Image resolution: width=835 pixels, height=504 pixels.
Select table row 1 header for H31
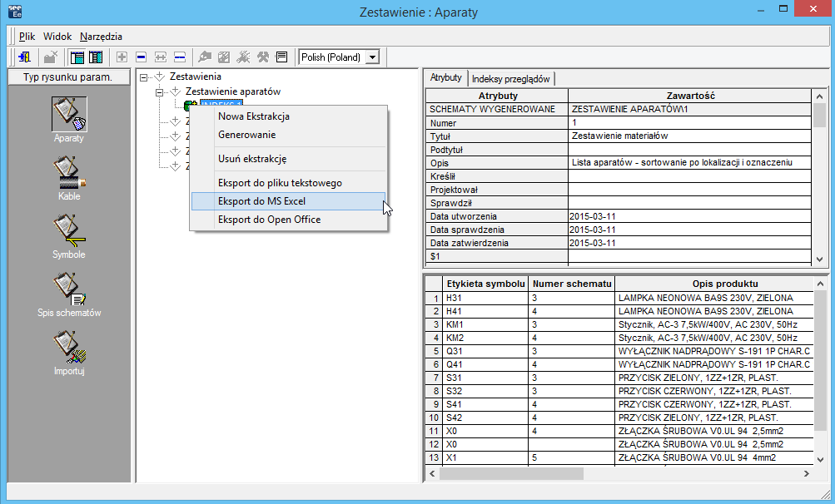(434, 298)
